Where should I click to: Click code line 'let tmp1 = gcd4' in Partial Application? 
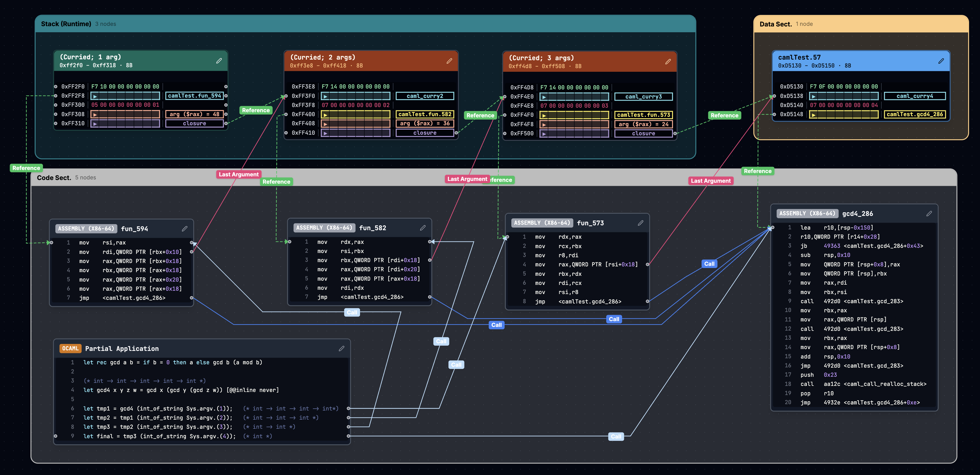(x=202, y=408)
